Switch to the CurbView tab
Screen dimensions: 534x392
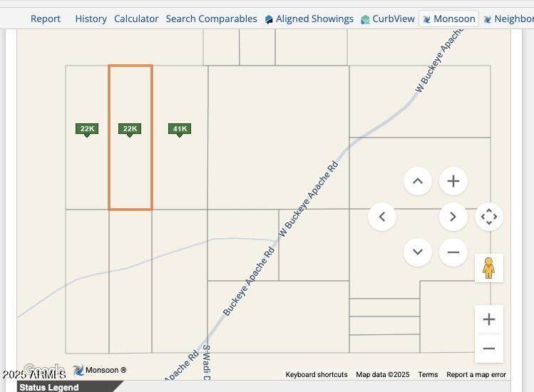[387, 19]
